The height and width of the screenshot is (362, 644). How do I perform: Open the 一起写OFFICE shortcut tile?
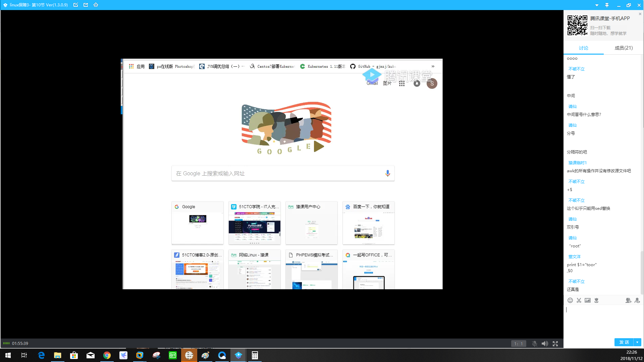pyautogui.click(x=369, y=269)
